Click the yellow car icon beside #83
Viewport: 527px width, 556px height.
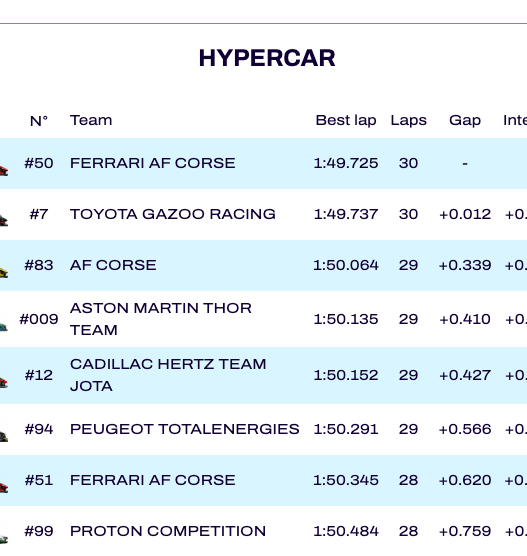click(4, 272)
